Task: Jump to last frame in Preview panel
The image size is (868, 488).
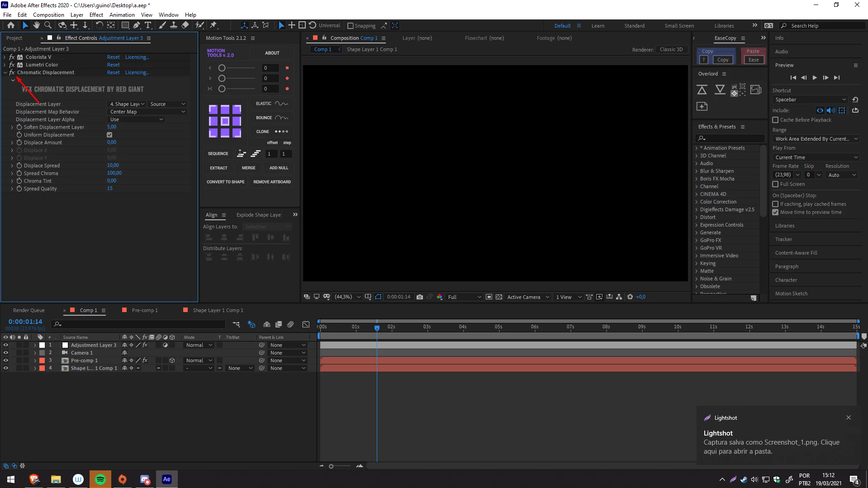Action: [x=837, y=78]
